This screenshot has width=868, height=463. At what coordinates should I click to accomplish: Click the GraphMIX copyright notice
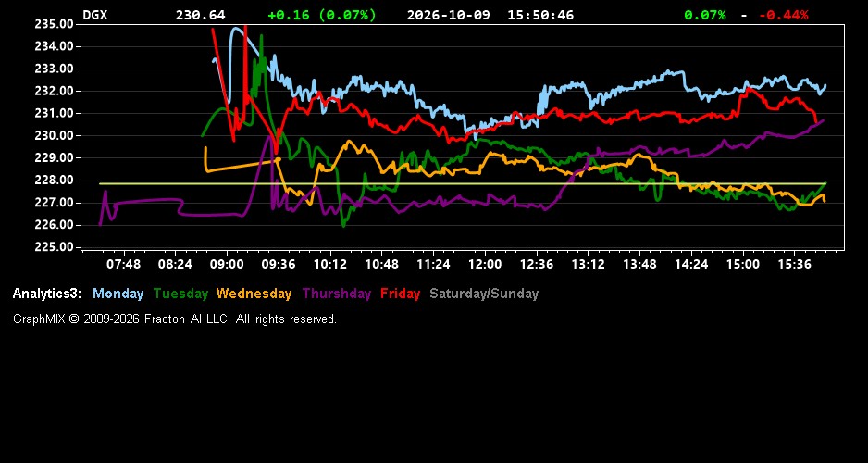click(175, 319)
